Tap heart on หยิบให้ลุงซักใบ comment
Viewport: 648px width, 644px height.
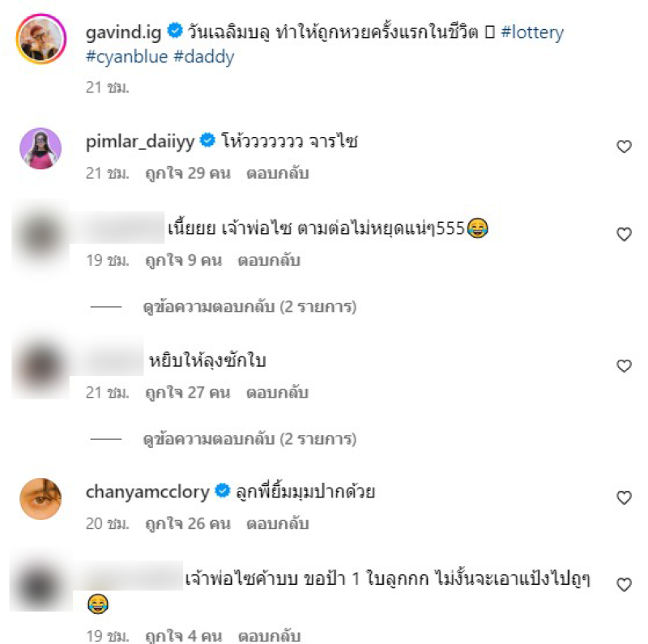click(624, 365)
